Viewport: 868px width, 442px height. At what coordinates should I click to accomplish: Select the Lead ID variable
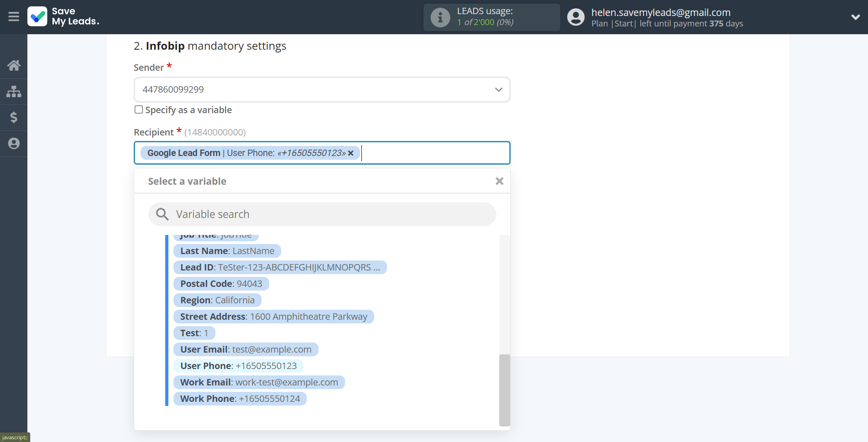[280, 267]
